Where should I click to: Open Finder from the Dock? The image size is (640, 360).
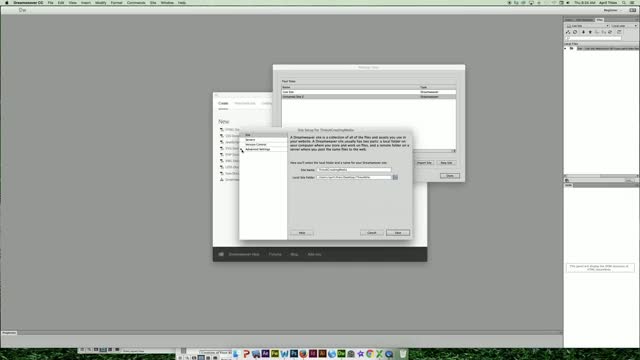click(x=236, y=353)
